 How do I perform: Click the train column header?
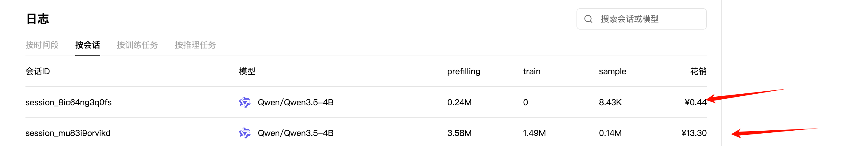(x=532, y=71)
